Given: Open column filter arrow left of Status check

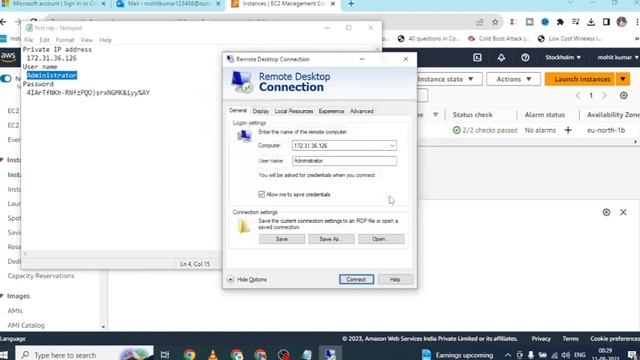Looking at the screenshot, I should [436, 115].
